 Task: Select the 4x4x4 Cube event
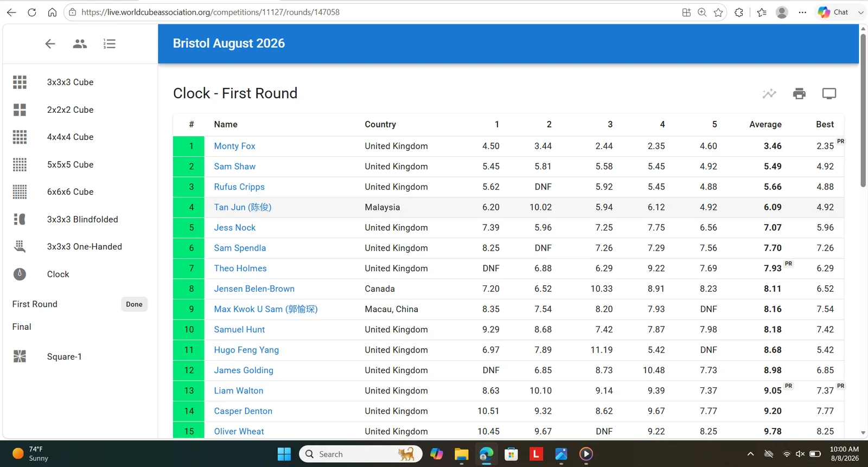point(80,137)
